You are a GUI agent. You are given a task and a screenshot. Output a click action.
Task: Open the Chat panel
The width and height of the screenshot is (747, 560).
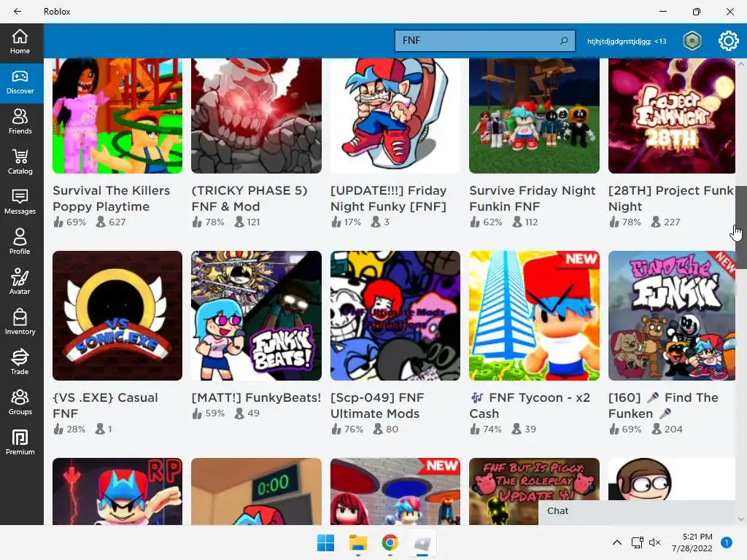[637, 511]
